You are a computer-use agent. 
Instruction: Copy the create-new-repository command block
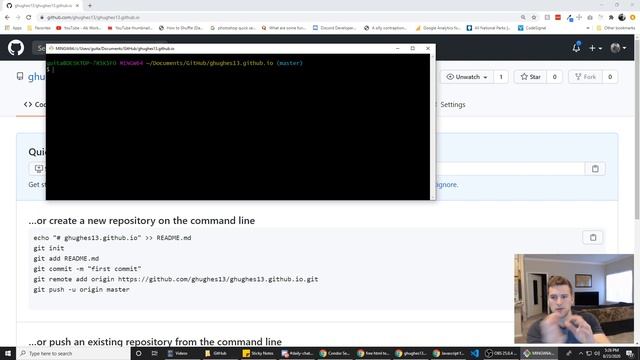[593, 238]
